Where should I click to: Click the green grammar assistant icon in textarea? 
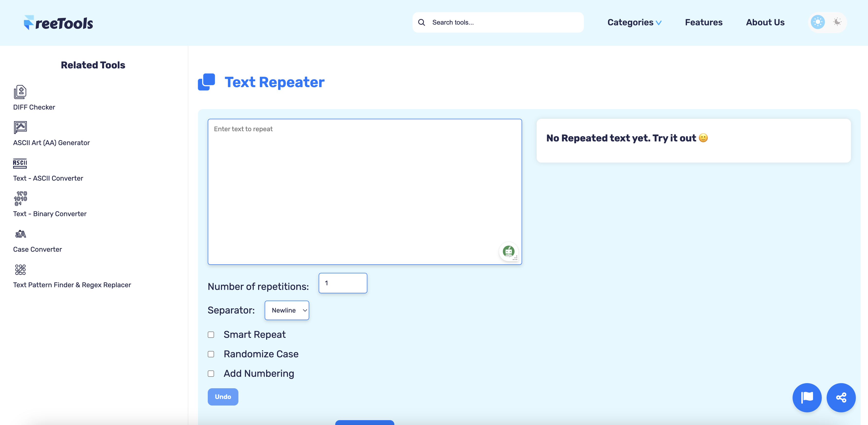coord(509,252)
